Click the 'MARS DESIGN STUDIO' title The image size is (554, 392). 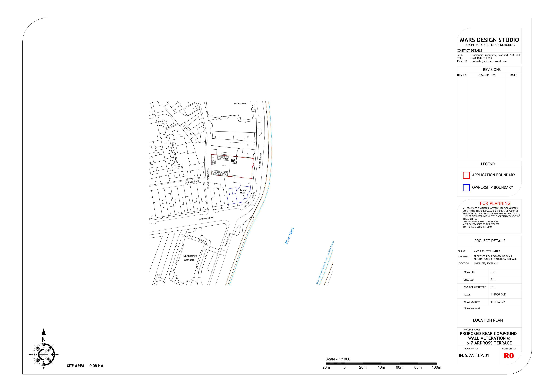tap(489, 40)
